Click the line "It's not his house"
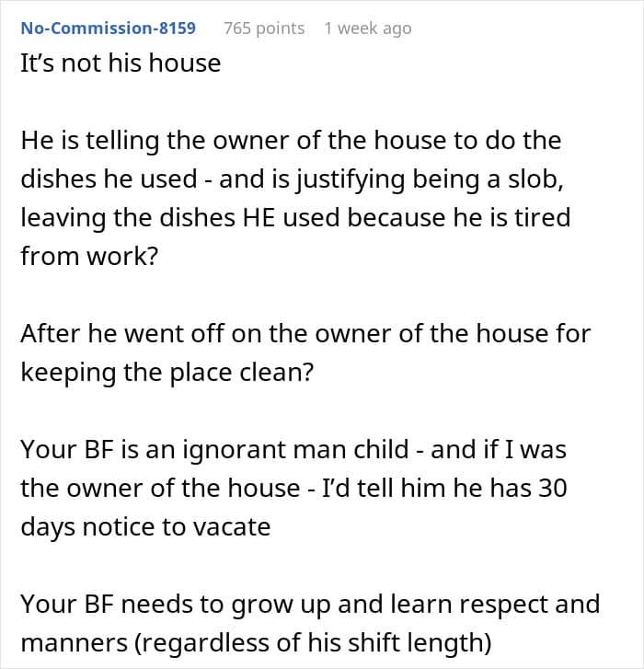 (x=121, y=63)
